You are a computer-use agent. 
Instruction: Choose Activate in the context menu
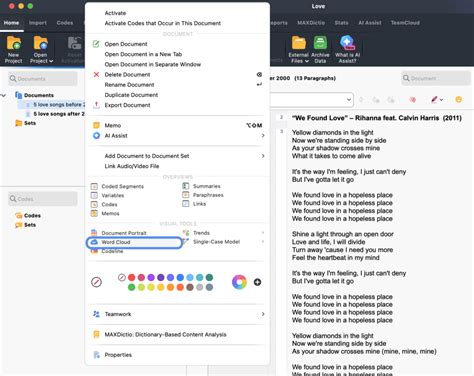point(115,13)
